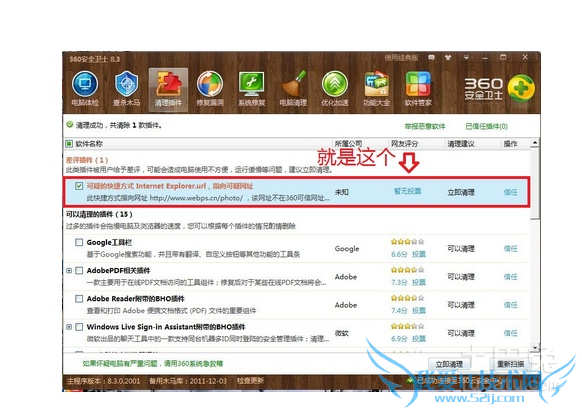Open the main menu dropdown arrow in title bar
The height and width of the screenshot is (413, 582).
466,58
